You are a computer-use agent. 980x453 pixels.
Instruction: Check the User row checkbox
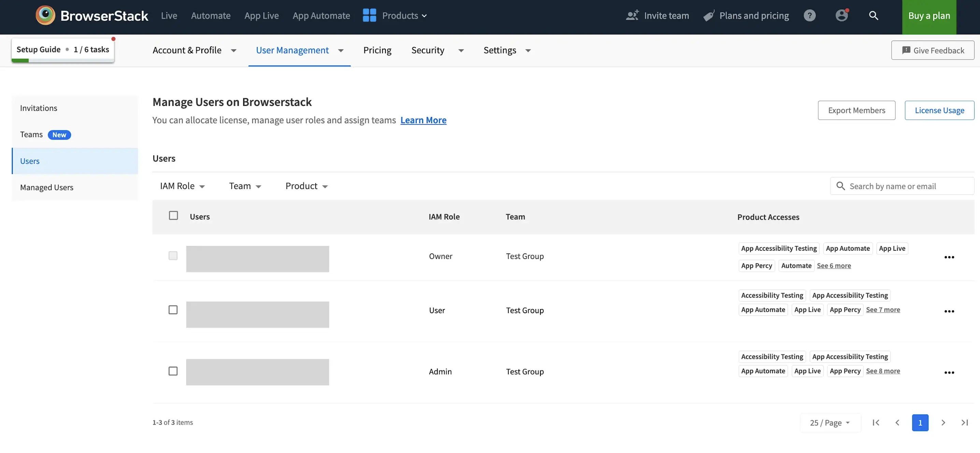pyautogui.click(x=173, y=310)
